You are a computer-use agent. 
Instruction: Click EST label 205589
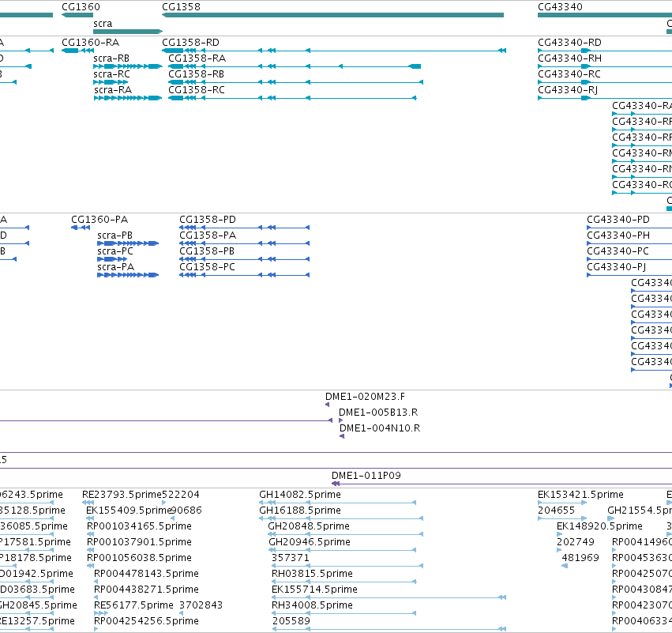pyautogui.click(x=291, y=622)
